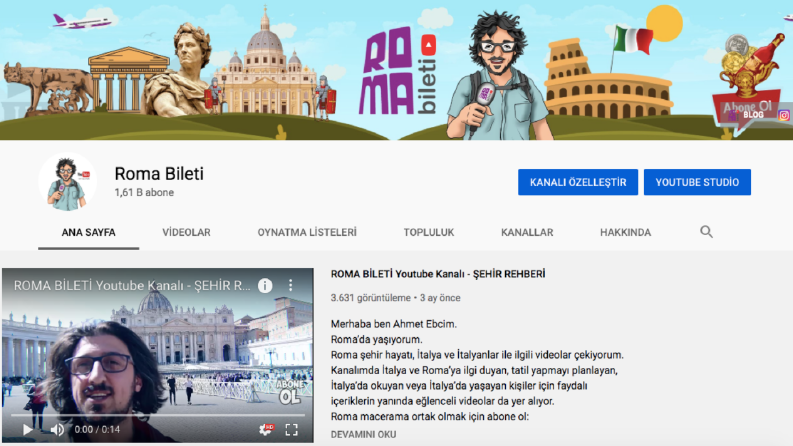Enter fullscreen mode on trailer video
The width and height of the screenshot is (793, 446).
point(291,430)
